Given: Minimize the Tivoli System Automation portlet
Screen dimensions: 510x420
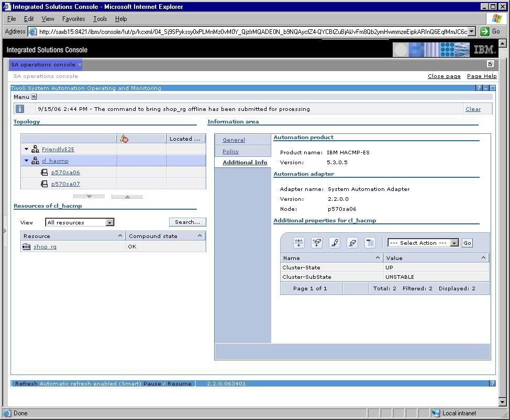Looking at the screenshot, I should point(486,88).
